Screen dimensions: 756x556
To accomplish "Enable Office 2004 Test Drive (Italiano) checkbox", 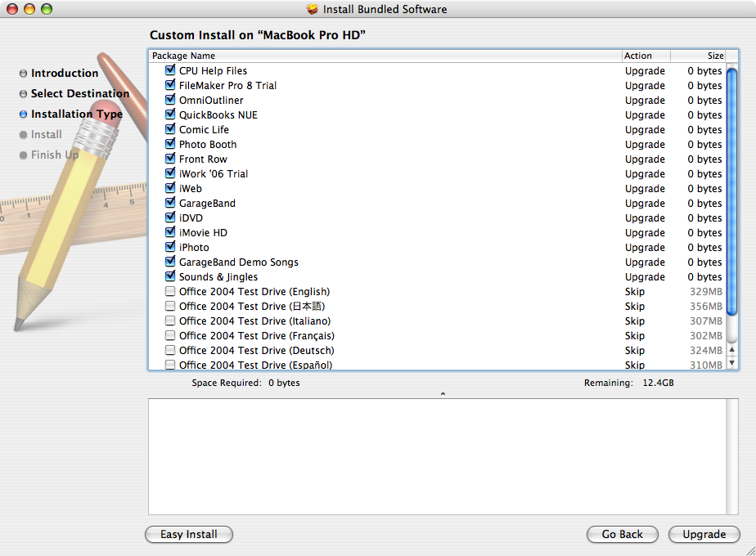I will pyautogui.click(x=169, y=321).
